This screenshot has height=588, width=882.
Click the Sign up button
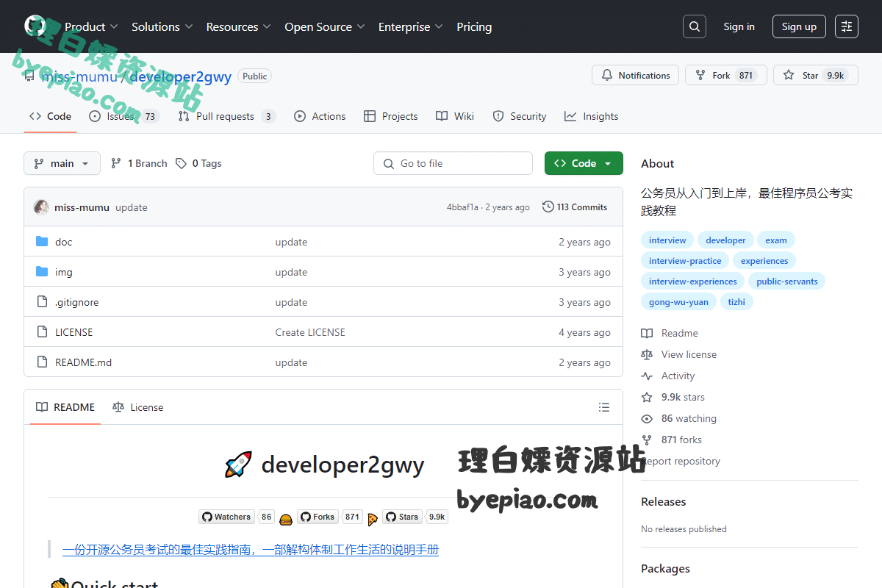click(x=799, y=26)
